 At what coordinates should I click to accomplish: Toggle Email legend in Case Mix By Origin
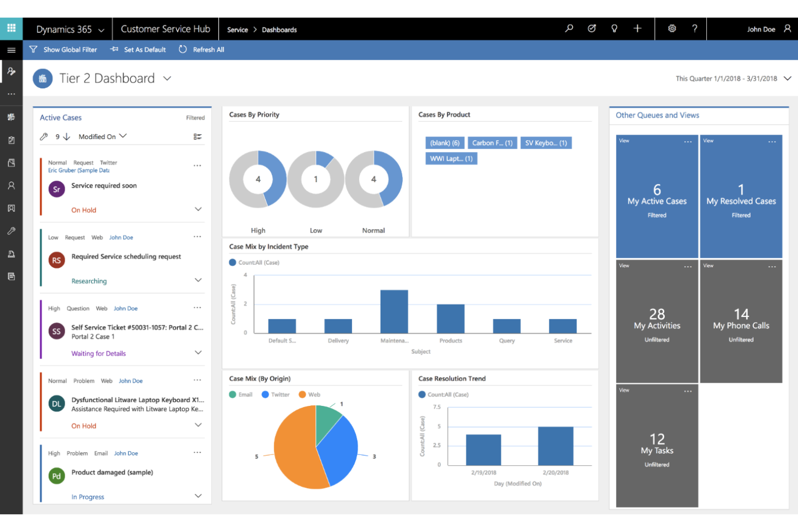(x=240, y=395)
